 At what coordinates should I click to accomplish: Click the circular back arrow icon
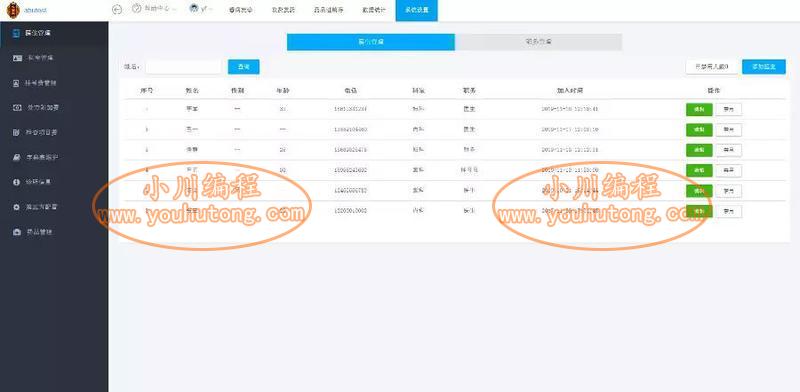tap(117, 10)
